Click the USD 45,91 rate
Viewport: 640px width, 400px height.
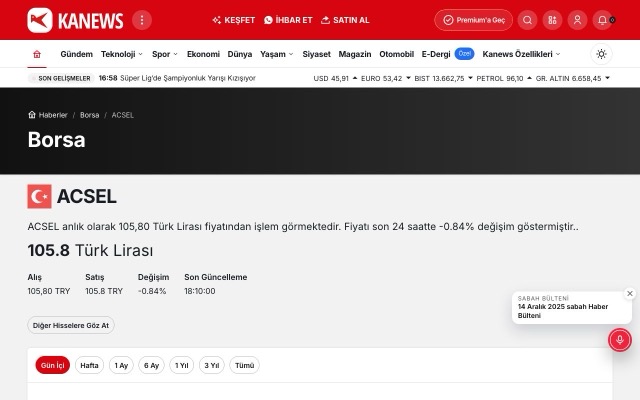point(335,78)
